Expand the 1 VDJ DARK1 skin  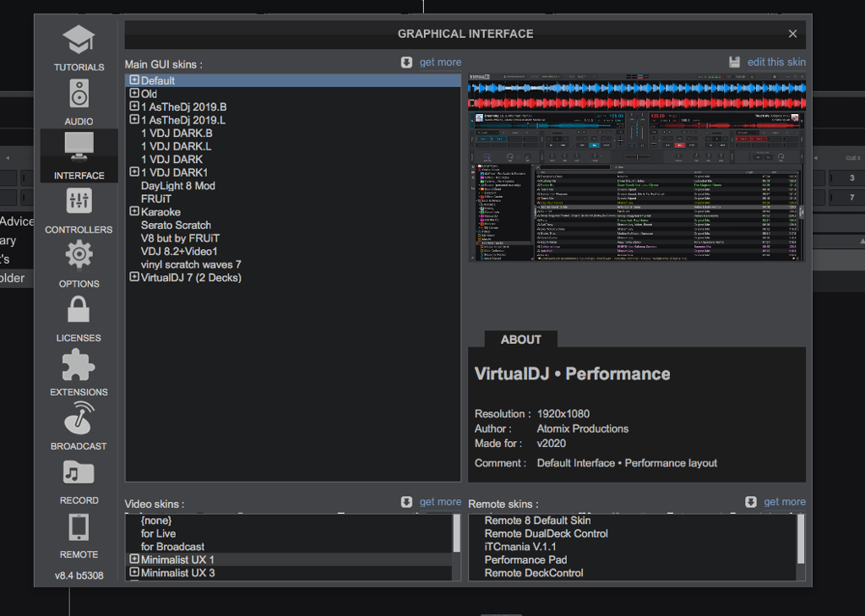pos(134,172)
